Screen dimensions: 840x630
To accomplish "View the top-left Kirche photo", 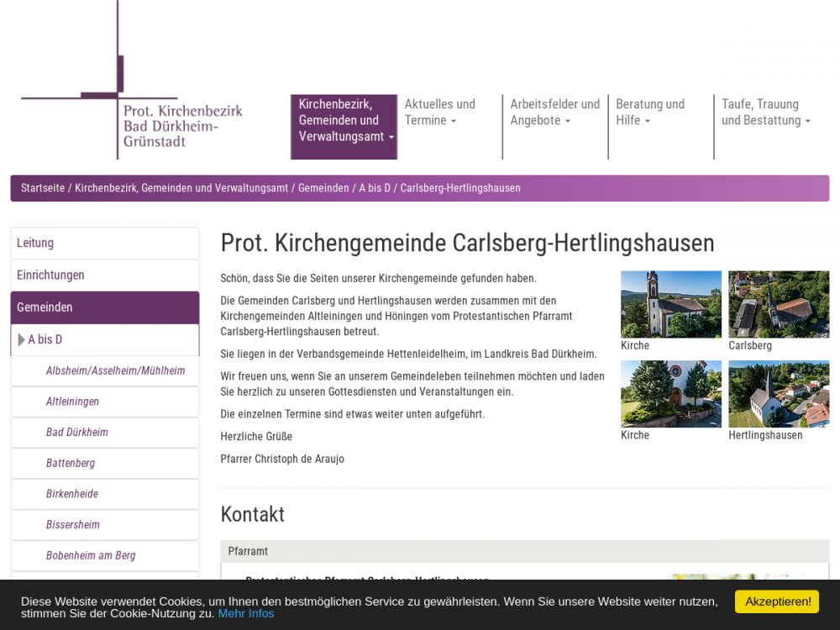I will click(670, 304).
